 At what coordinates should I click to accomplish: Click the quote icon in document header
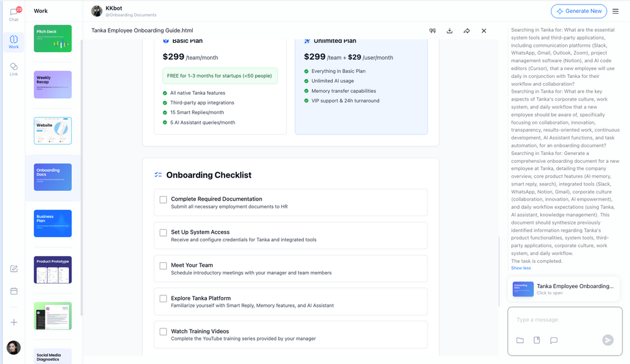(432, 31)
